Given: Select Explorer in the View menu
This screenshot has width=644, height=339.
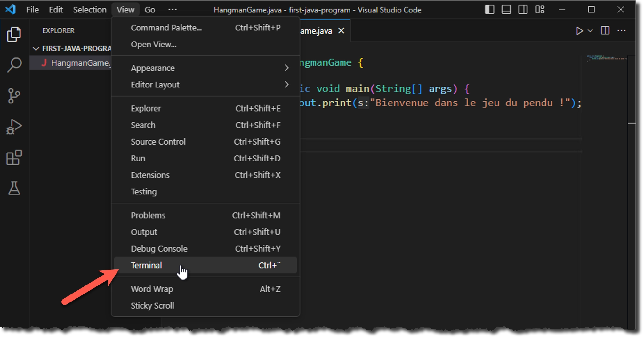Looking at the screenshot, I should (x=205, y=108).
